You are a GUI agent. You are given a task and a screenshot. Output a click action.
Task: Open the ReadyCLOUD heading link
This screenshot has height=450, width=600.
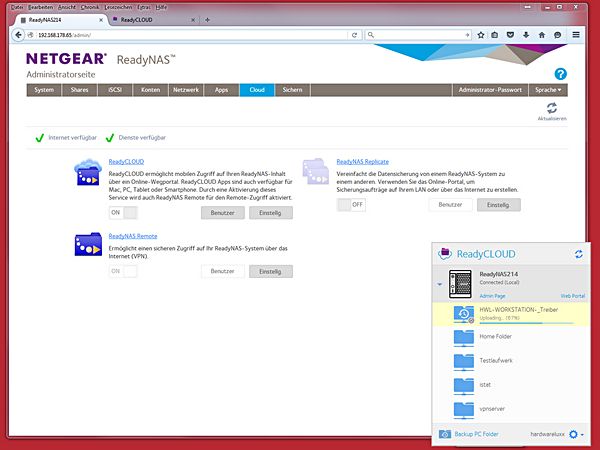[126, 162]
